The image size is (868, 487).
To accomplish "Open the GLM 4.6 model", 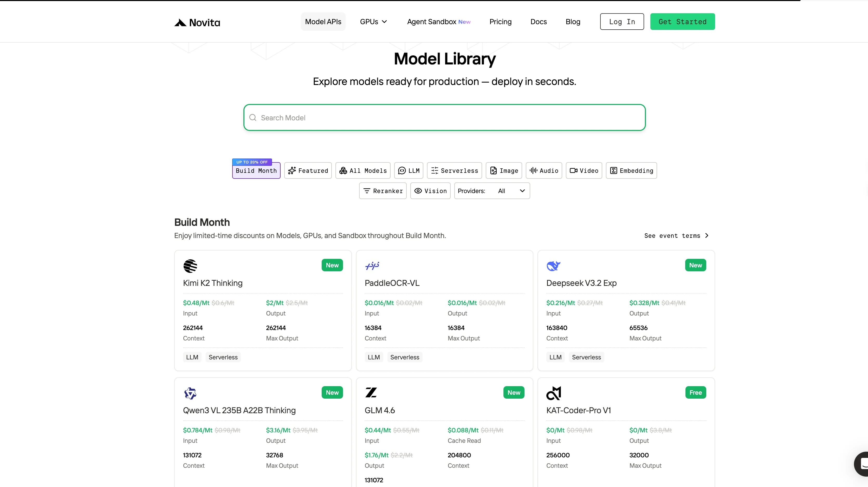I will point(380,410).
